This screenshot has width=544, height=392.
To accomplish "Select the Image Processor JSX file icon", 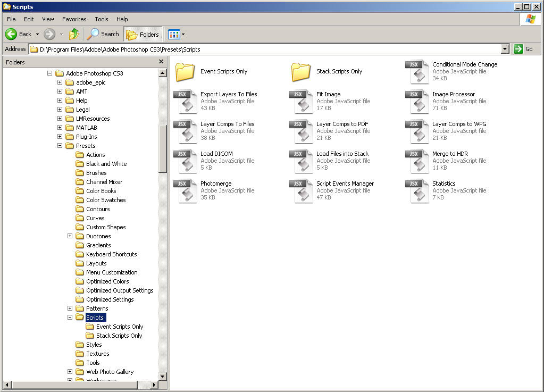I will tap(417, 102).
